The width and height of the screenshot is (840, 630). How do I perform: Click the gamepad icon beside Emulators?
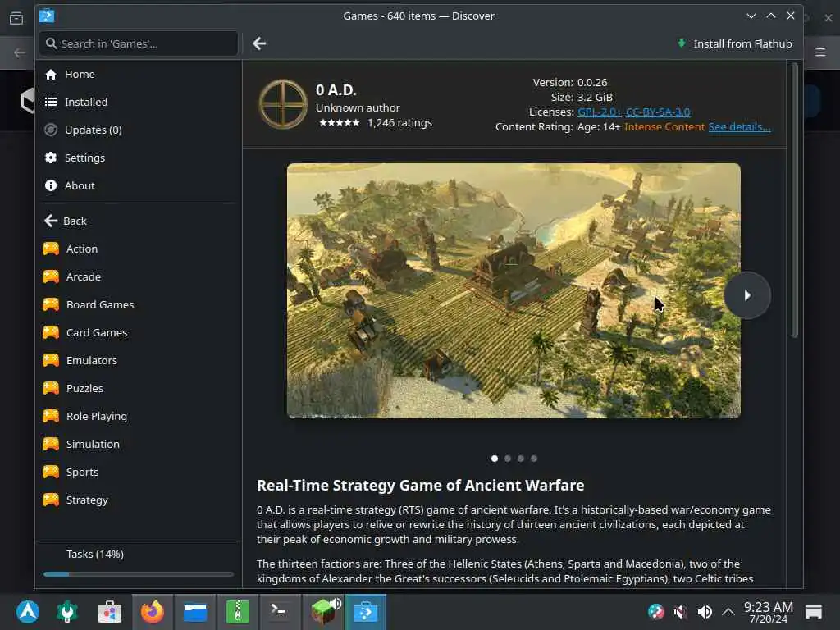tap(51, 360)
